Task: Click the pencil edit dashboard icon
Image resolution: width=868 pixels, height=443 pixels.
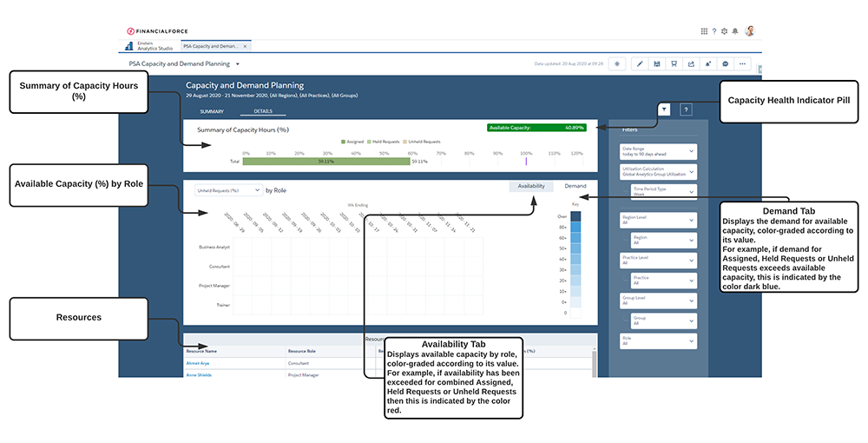Action: pos(640,63)
